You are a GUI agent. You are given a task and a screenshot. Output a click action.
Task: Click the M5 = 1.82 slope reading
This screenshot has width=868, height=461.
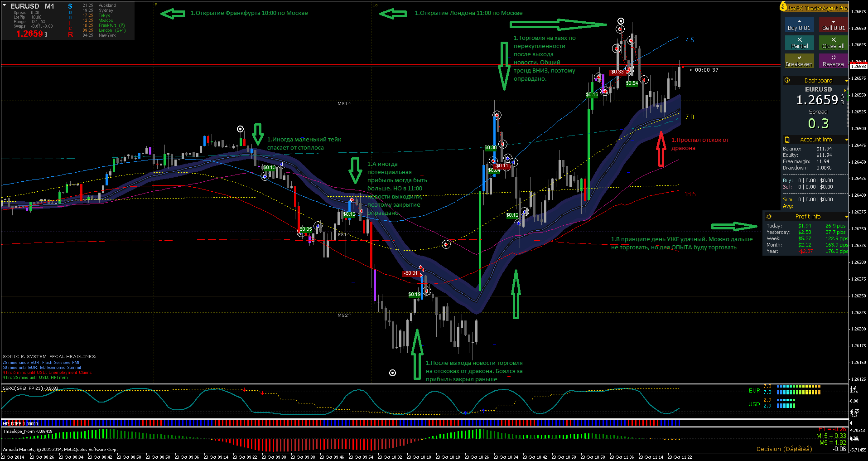(x=833, y=442)
